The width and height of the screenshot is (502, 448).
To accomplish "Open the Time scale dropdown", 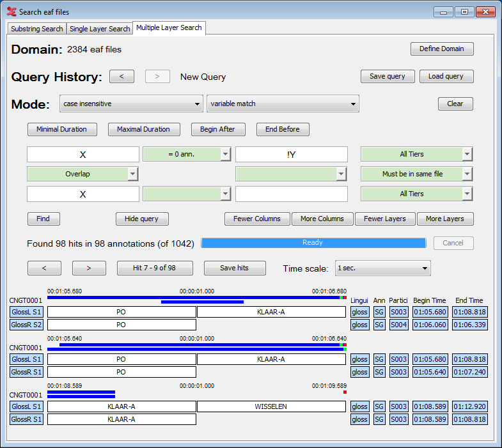I will click(x=382, y=268).
